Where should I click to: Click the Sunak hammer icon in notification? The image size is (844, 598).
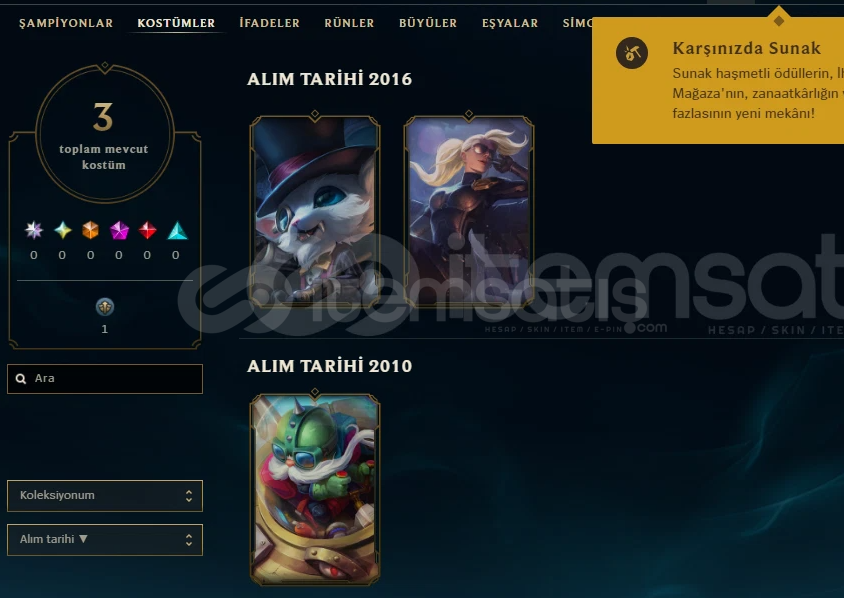click(632, 53)
